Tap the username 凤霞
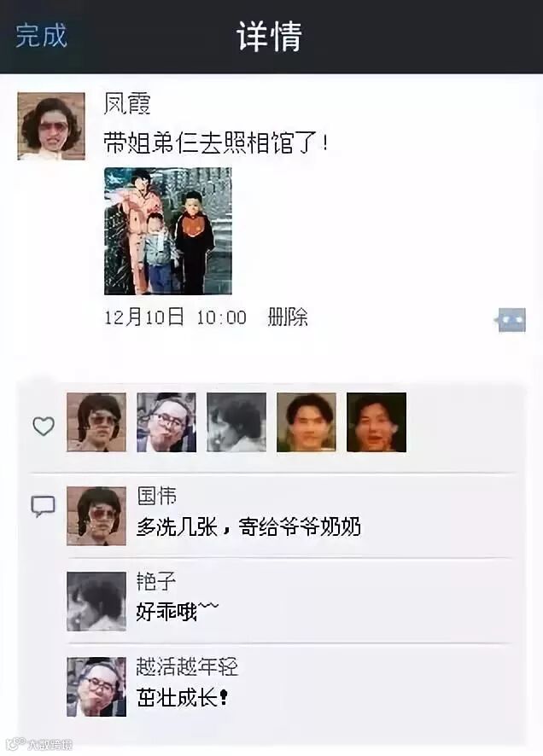Viewport: 543px width, 756px height. (127, 103)
